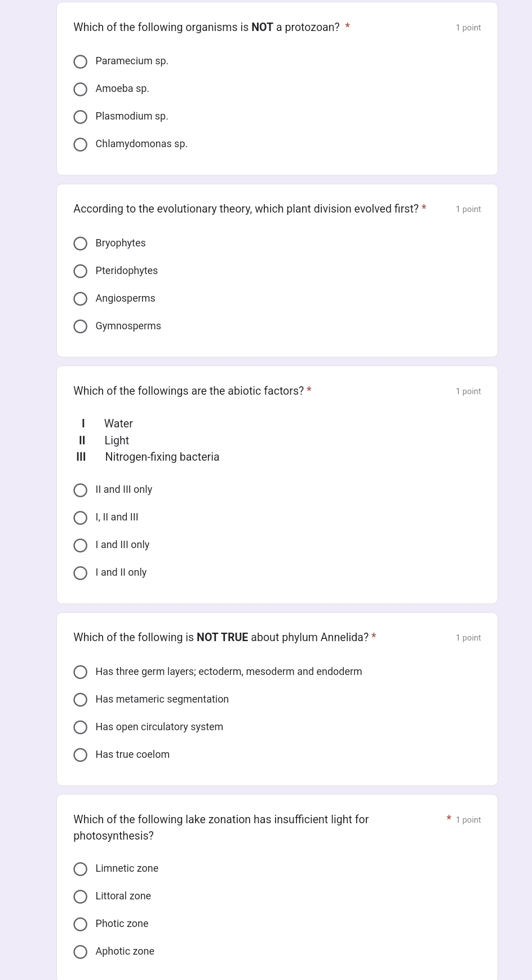Image resolution: width=532 pixels, height=980 pixels.
Task: Pick the Plasmodium sp. answer
Action: click(x=81, y=117)
